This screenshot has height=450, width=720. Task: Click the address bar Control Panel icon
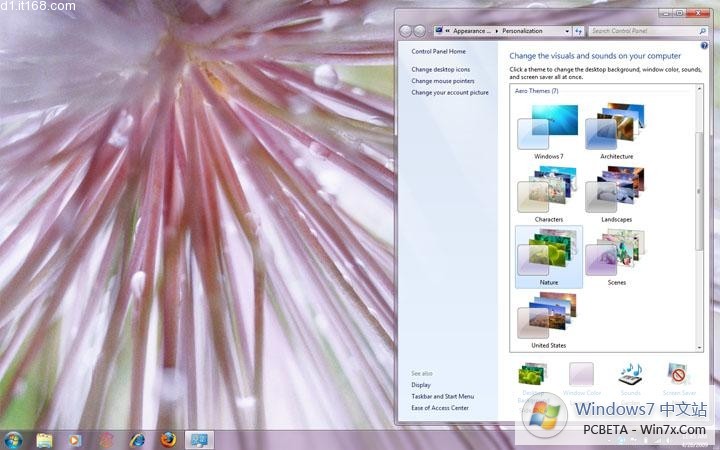(x=439, y=31)
